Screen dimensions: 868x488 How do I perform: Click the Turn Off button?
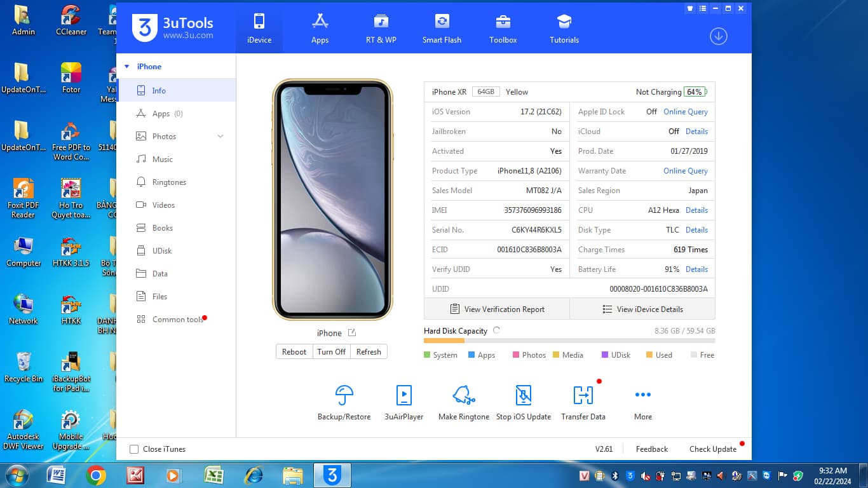point(332,351)
